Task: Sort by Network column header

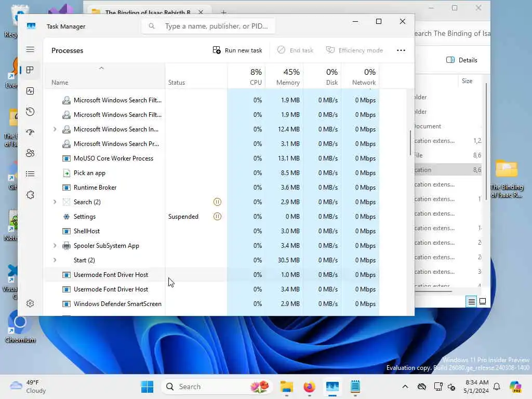Action: [361, 77]
